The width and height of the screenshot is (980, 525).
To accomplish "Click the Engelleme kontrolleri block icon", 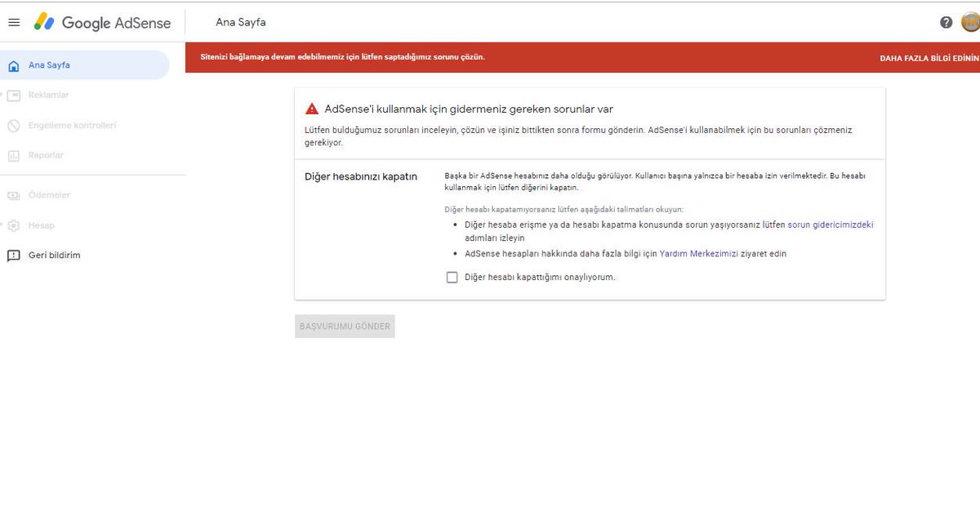I will [x=13, y=126].
